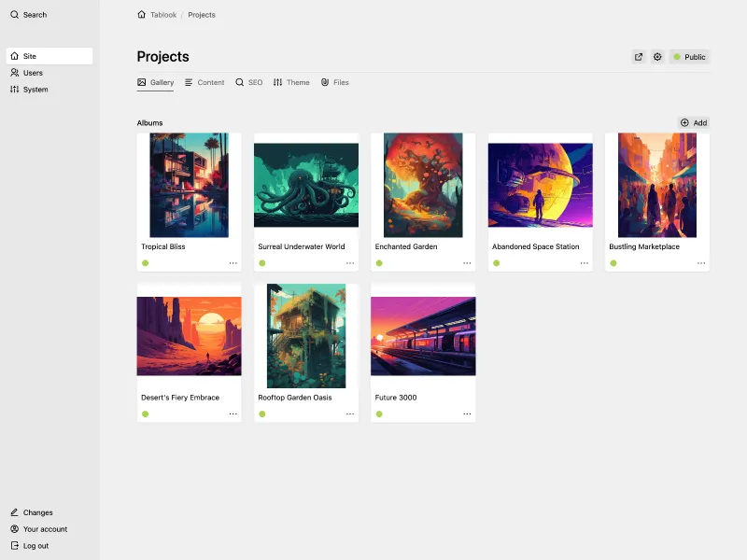Open the options menu for Desert's Fiery Embrace

click(x=233, y=413)
